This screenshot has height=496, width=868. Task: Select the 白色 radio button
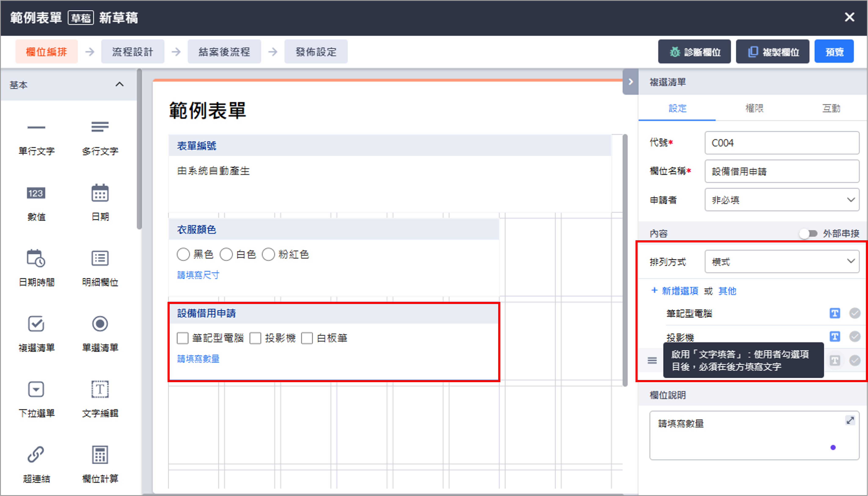click(226, 254)
